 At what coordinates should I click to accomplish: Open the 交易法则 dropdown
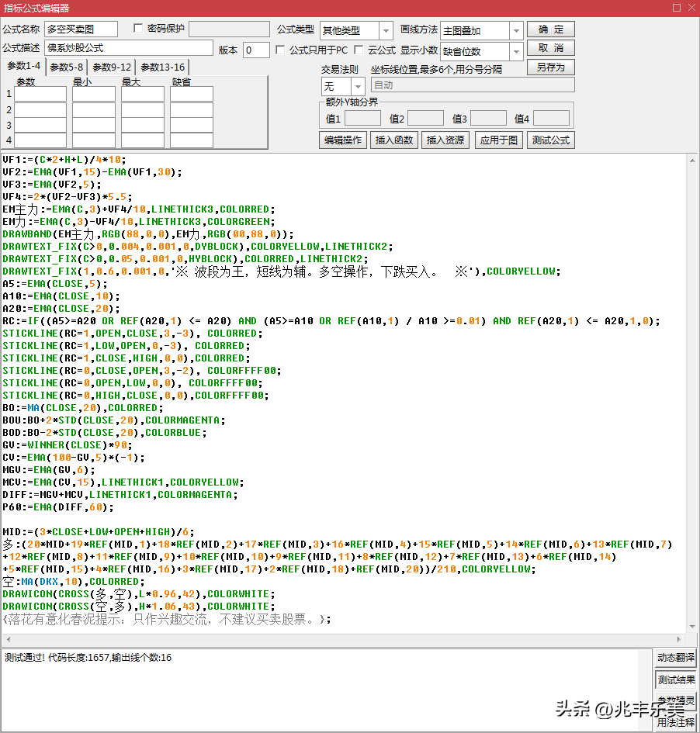point(358,86)
